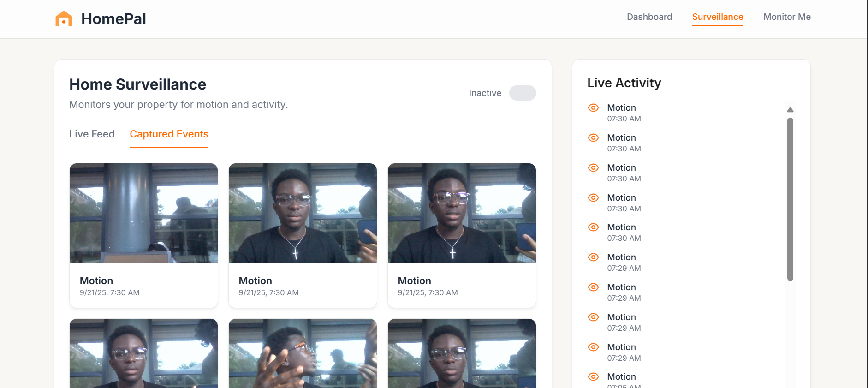
Task: Open the Dashboard page
Action: (649, 17)
